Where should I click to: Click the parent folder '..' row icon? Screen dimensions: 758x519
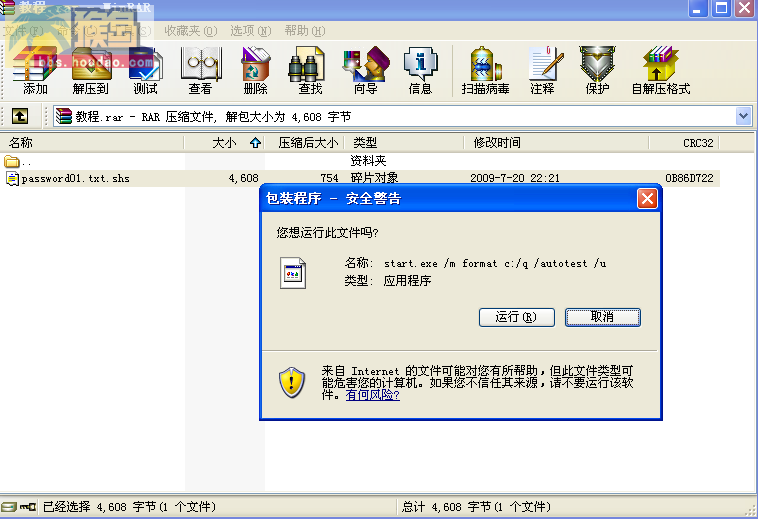(x=12, y=161)
